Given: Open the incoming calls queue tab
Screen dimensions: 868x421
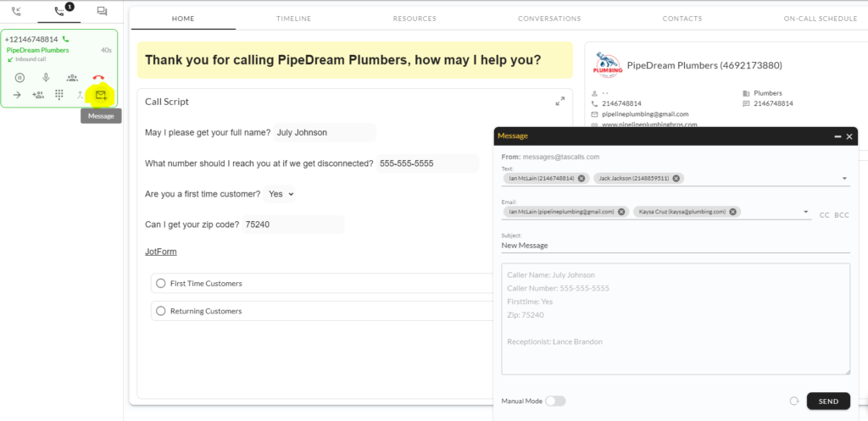Looking at the screenshot, I should [x=16, y=11].
